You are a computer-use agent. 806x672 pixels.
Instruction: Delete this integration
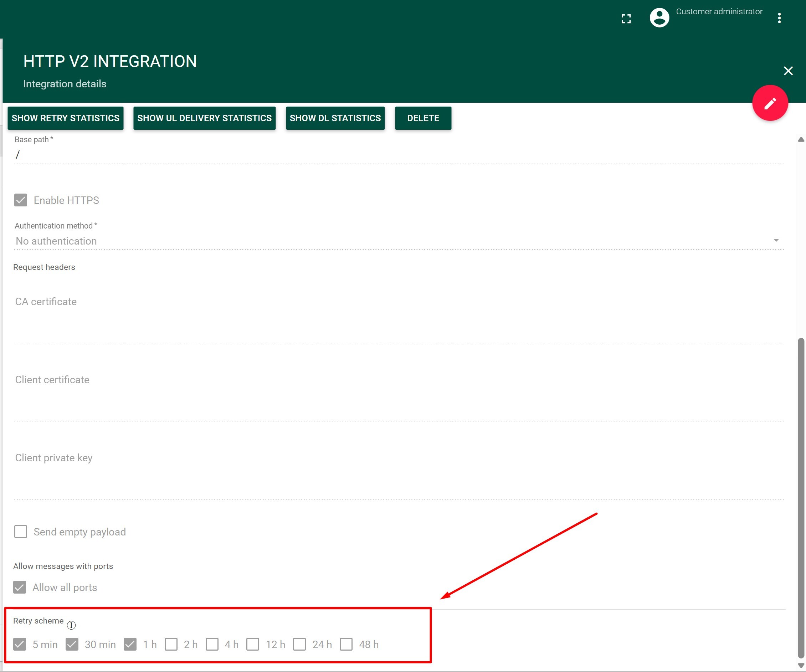423,118
